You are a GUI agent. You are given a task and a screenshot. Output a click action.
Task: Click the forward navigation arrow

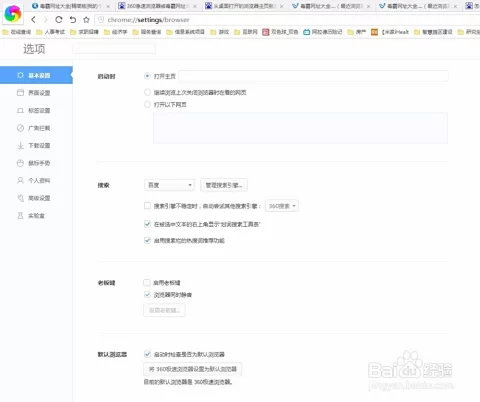point(46,20)
